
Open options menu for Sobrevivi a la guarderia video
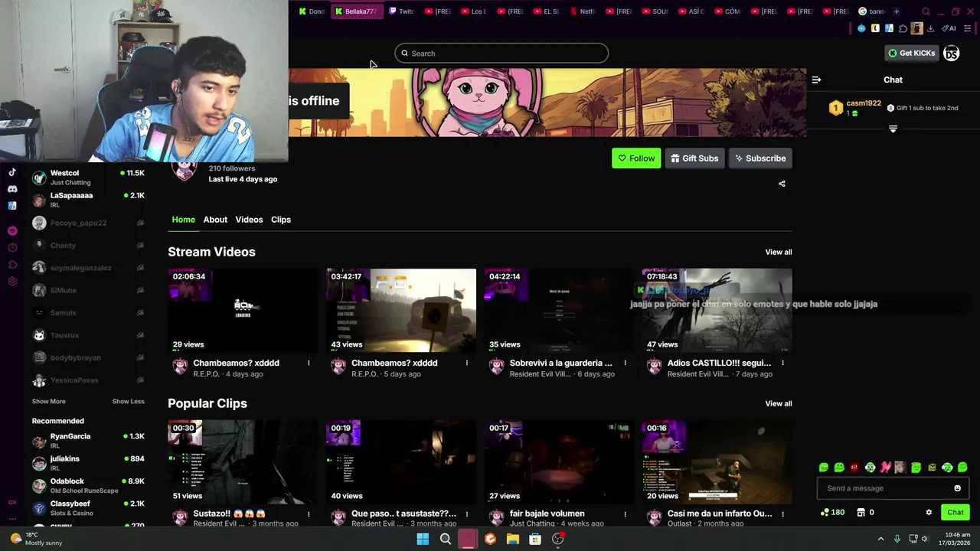point(625,363)
